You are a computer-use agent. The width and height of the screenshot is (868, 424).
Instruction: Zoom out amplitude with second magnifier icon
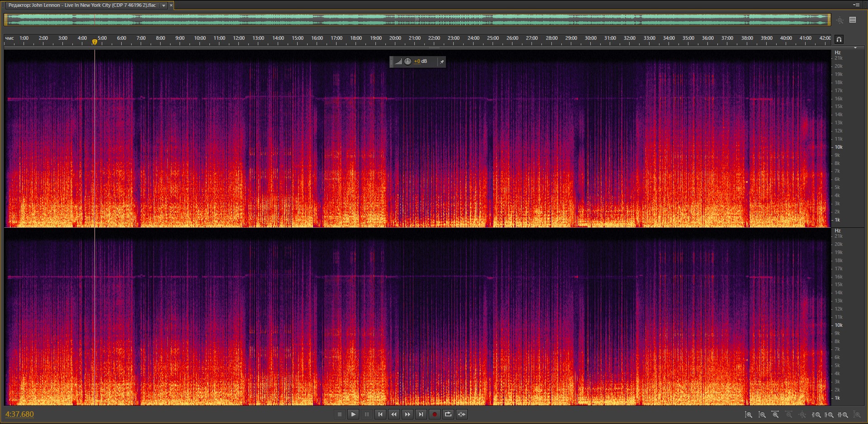(x=762, y=415)
